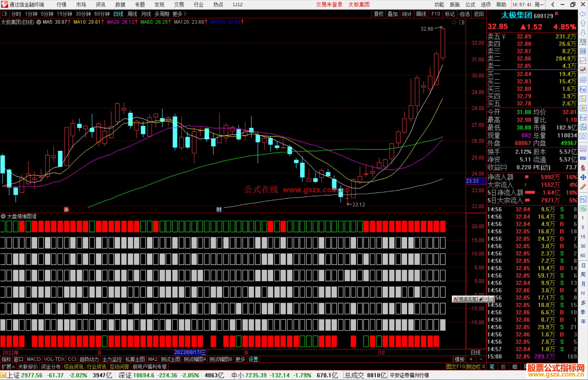
Task: Switch to 1-minute period in sidebar
Action: tap(583, 218)
